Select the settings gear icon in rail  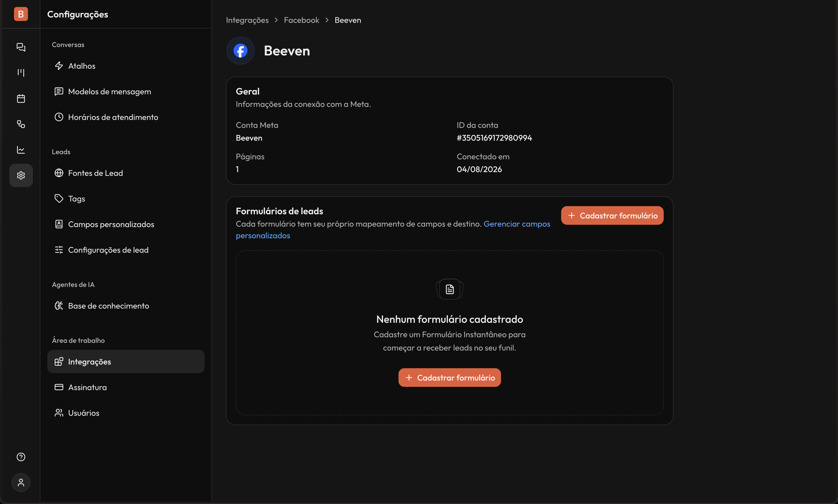21,175
